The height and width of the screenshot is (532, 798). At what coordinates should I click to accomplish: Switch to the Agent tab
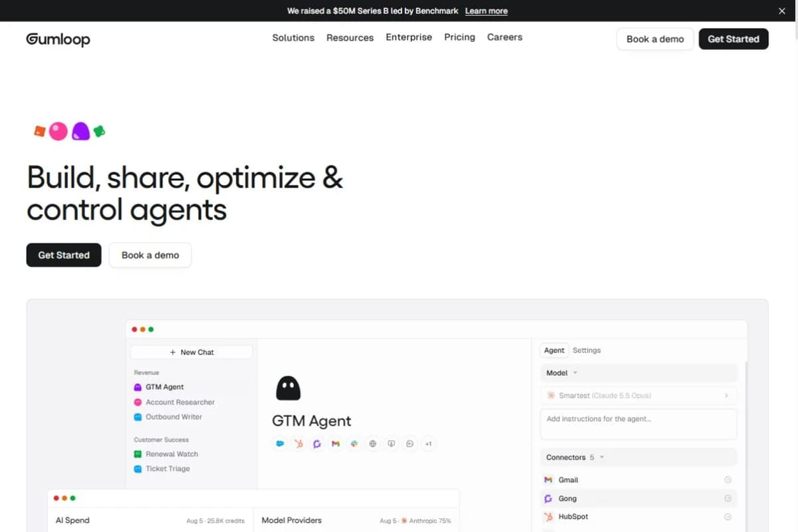554,350
